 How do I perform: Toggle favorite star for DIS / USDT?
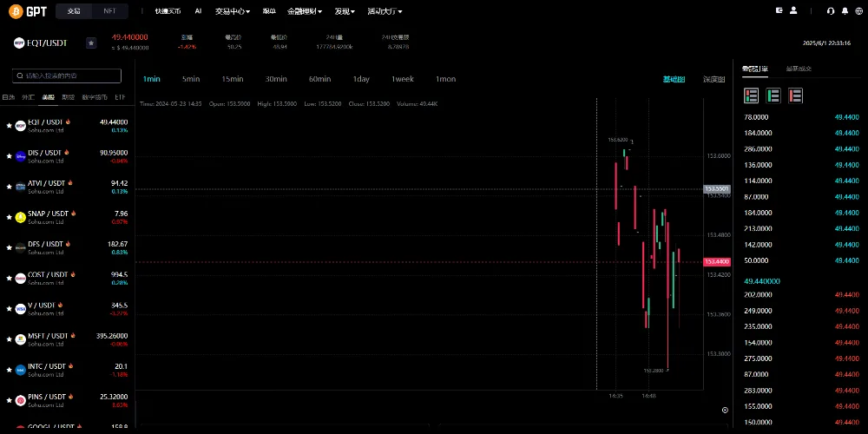(10, 156)
